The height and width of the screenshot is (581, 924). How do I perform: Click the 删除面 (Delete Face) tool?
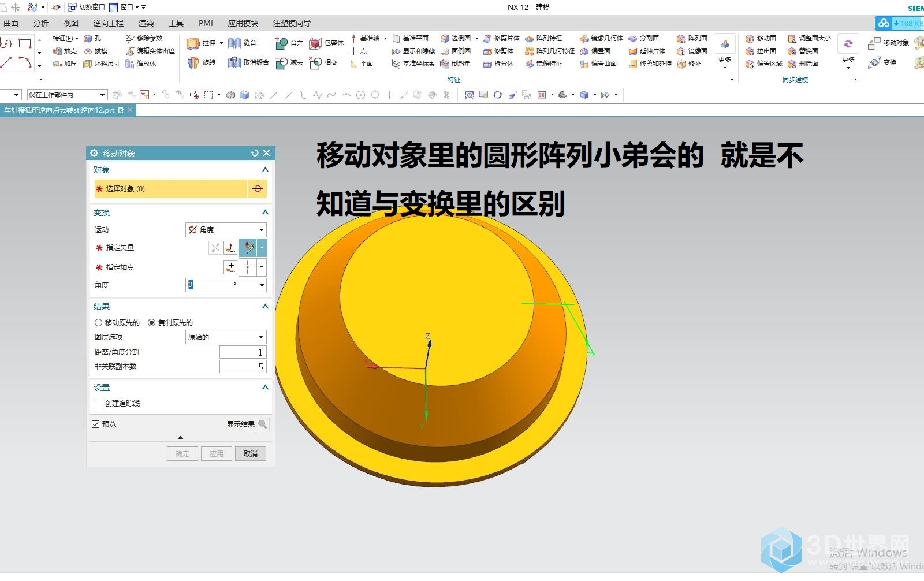803,64
